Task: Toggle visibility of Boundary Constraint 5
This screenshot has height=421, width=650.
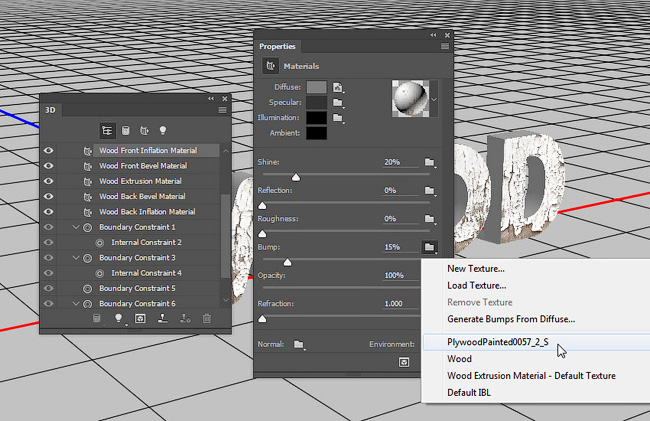Action: pos(49,288)
